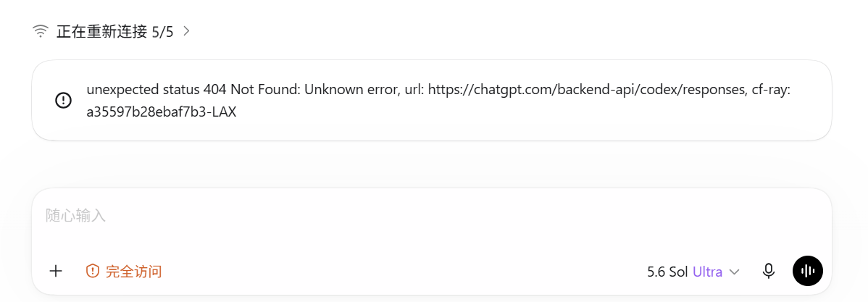
Task: Click the orange shield warning icon
Action: 93,271
